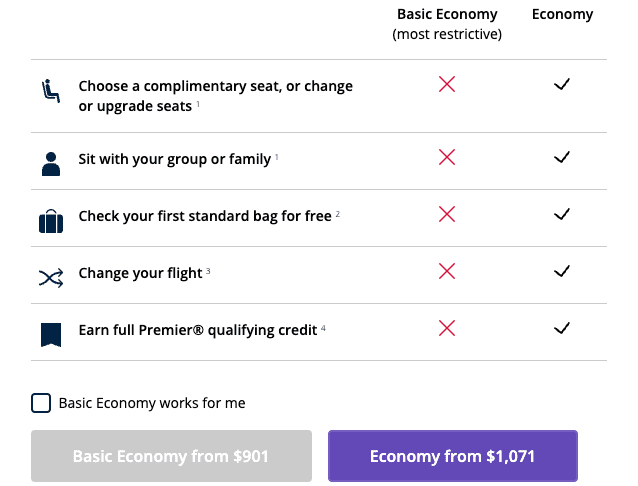Choose the Basic Economy from $901 button

(x=171, y=456)
